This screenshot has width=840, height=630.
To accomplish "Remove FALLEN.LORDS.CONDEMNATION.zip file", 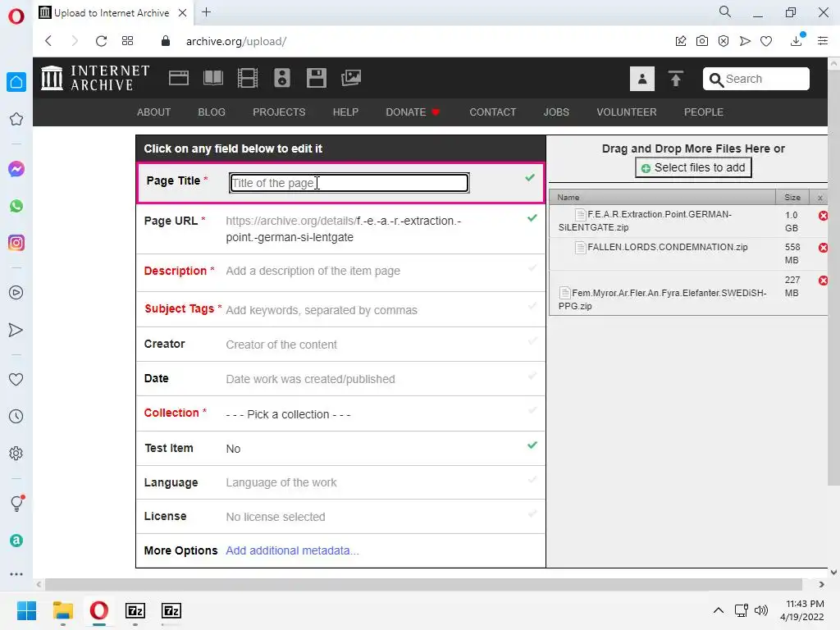I will coord(823,248).
